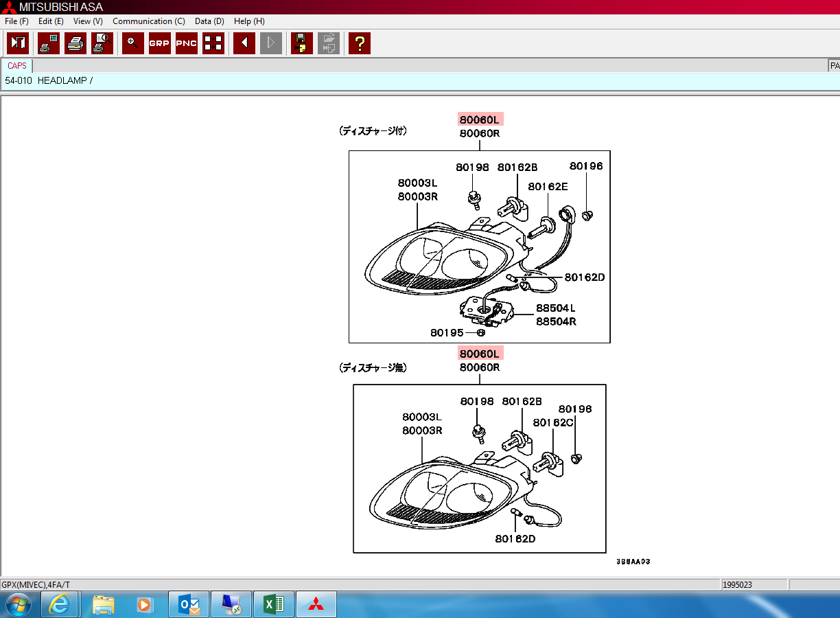This screenshot has width=840, height=618.
Task: Open the Edit (E) menu
Action: tap(51, 21)
